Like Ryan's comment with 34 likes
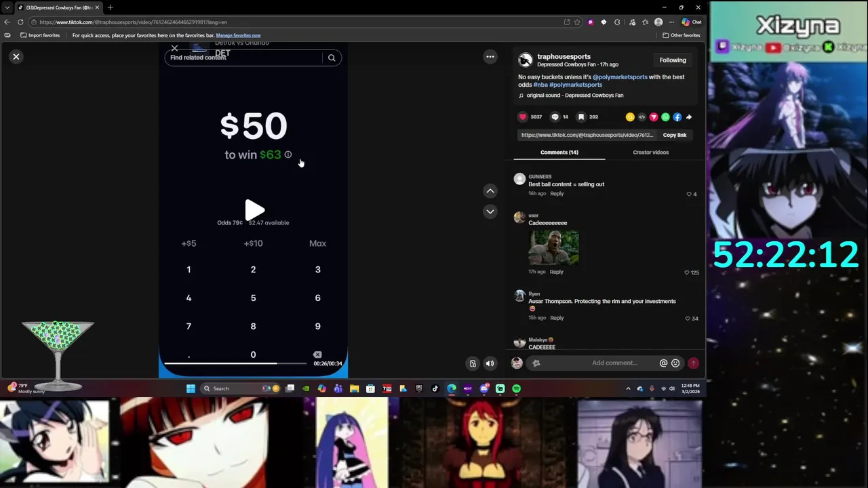Viewport: 868px width, 488px height. 688,319
